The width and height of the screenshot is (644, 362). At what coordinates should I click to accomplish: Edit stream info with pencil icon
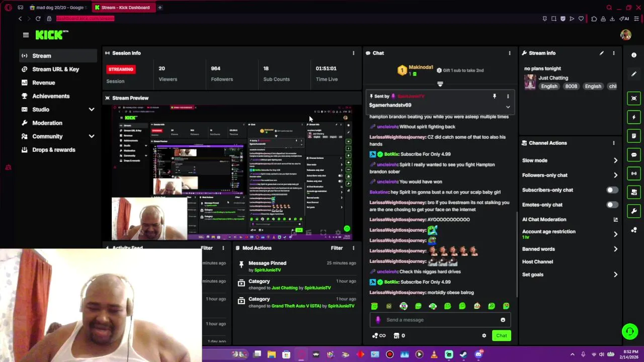tap(601, 53)
